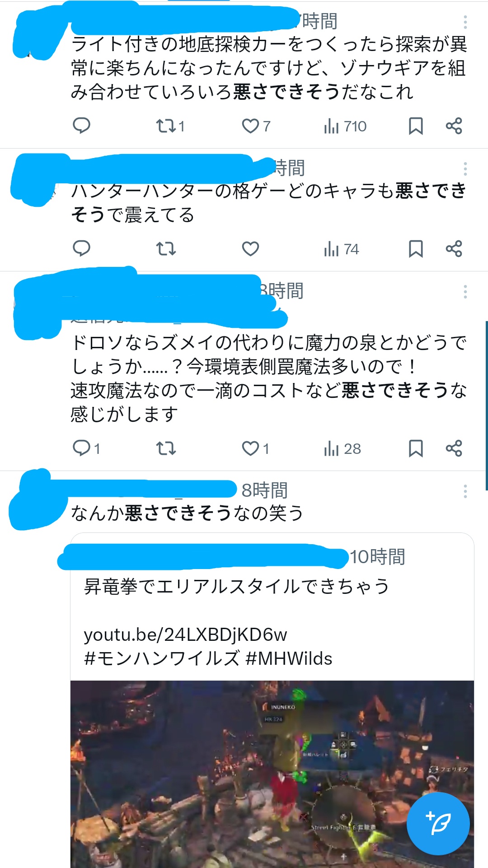Screen dimensions: 488x868
Task: Compose a new post with floating button
Action: (x=438, y=823)
